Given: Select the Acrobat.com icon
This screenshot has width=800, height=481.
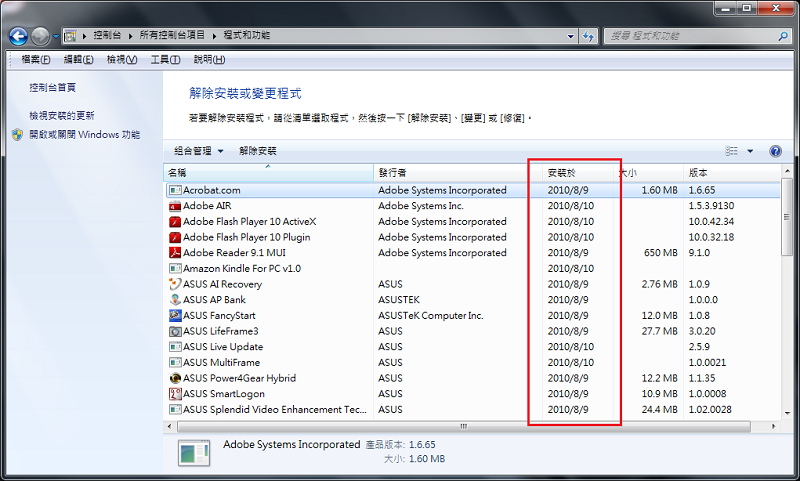Looking at the screenshot, I should [x=175, y=190].
